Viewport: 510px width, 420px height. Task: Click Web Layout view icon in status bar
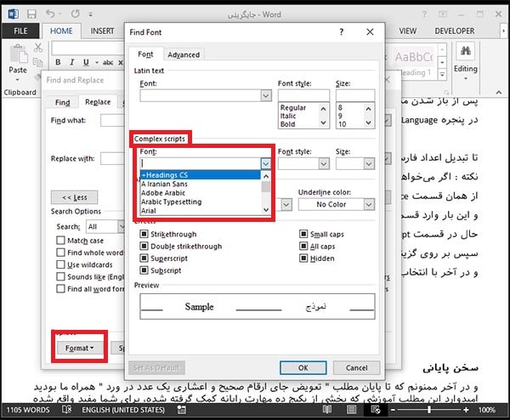pos(376,410)
